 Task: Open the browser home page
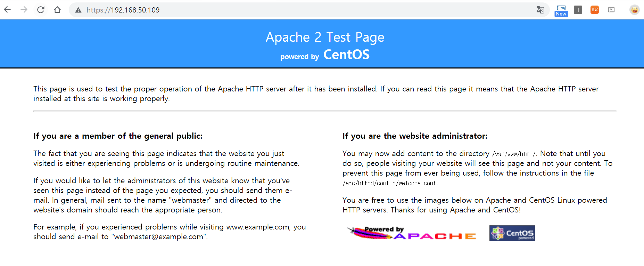(x=57, y=10)
